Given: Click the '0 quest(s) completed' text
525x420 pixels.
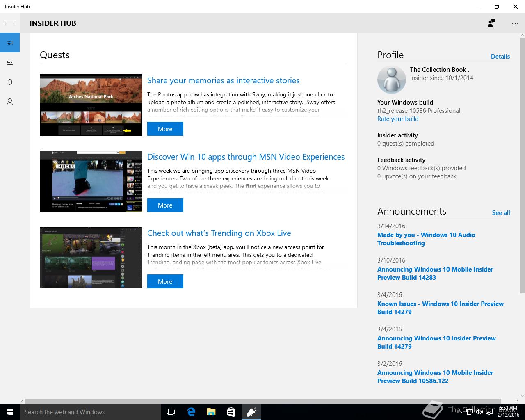Looking at the screenshot, I should 406,144.
